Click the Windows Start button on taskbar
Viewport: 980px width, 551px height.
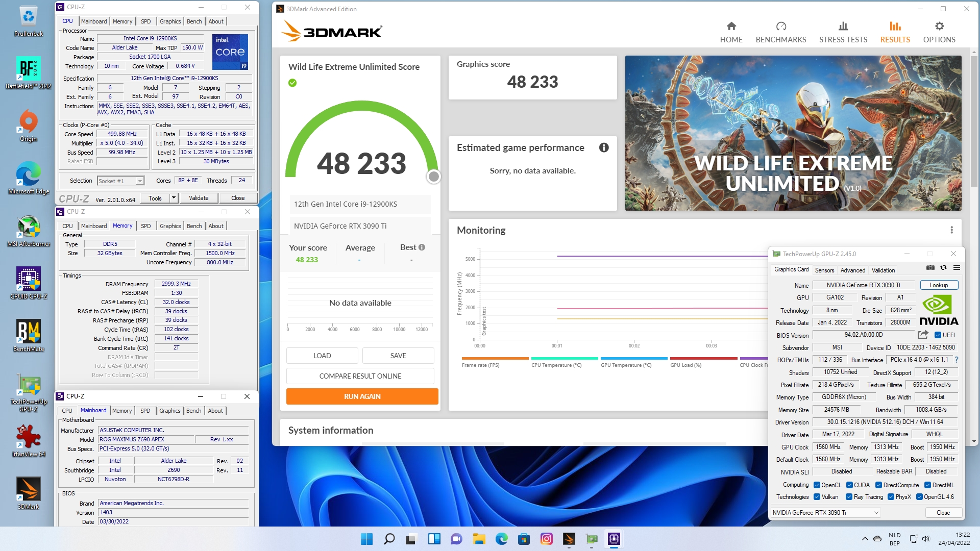pos(366,539)
